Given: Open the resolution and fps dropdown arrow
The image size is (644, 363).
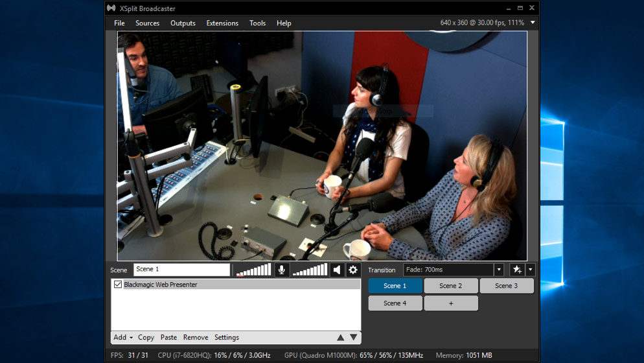Looking at the screenshot, I should [533, 23].
